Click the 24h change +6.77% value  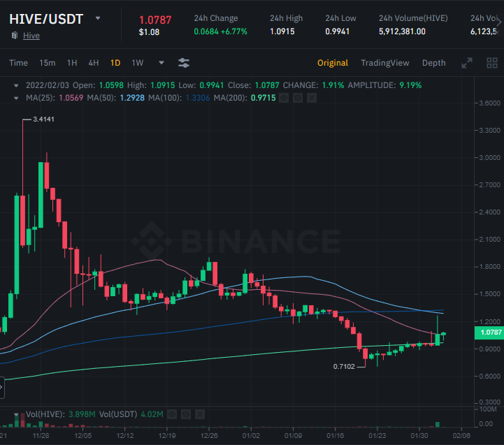coord(233,31)
